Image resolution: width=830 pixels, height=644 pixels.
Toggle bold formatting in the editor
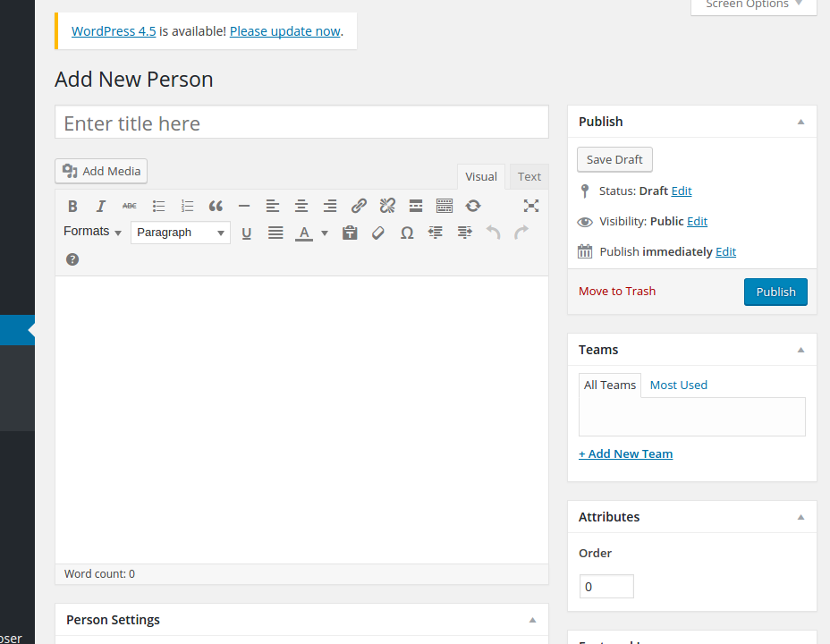pos(72,206)
